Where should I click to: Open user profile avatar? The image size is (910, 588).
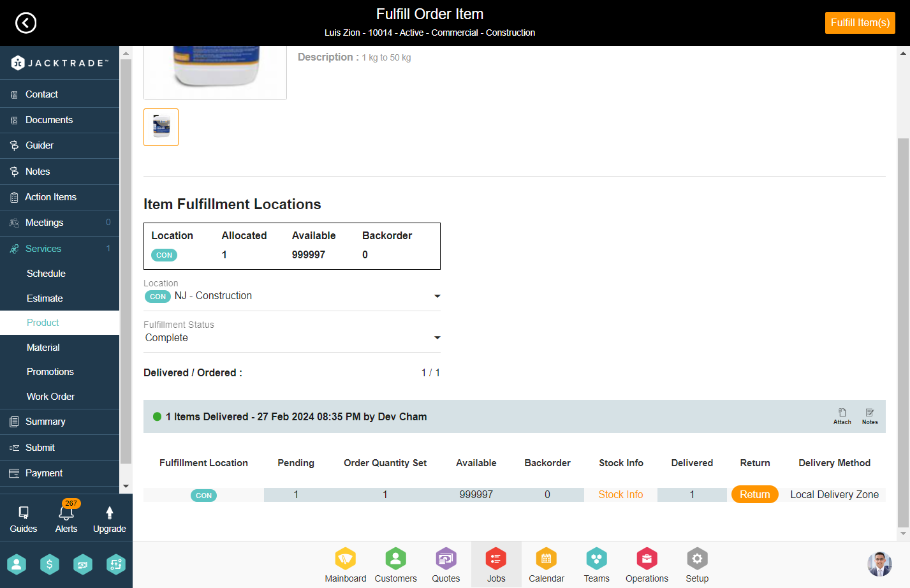click(879, 564)
